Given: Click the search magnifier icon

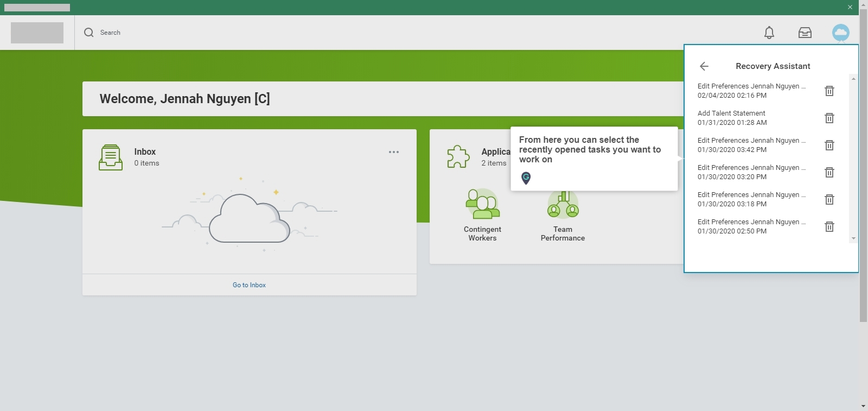Looking at the screenshot, I should point(89,33).
